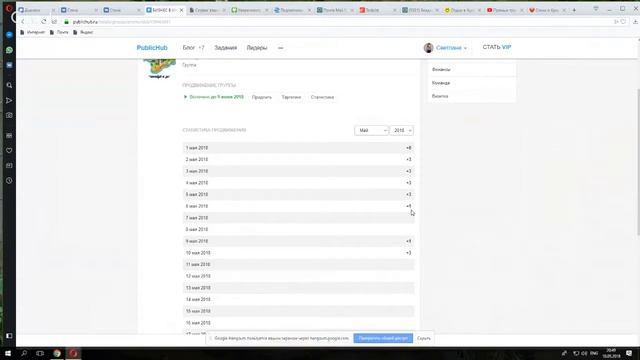Open the Интернет bookmark

(32, 32)
